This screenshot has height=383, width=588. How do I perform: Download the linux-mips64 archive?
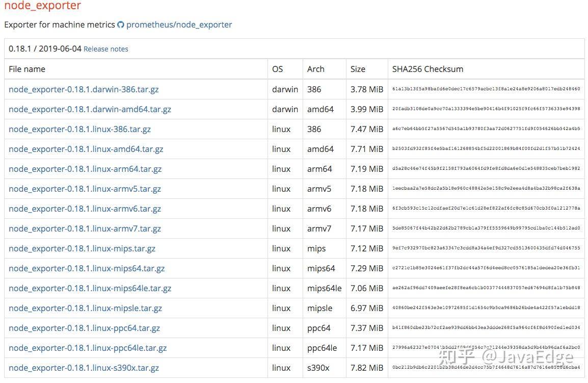[x=87, y=268]
